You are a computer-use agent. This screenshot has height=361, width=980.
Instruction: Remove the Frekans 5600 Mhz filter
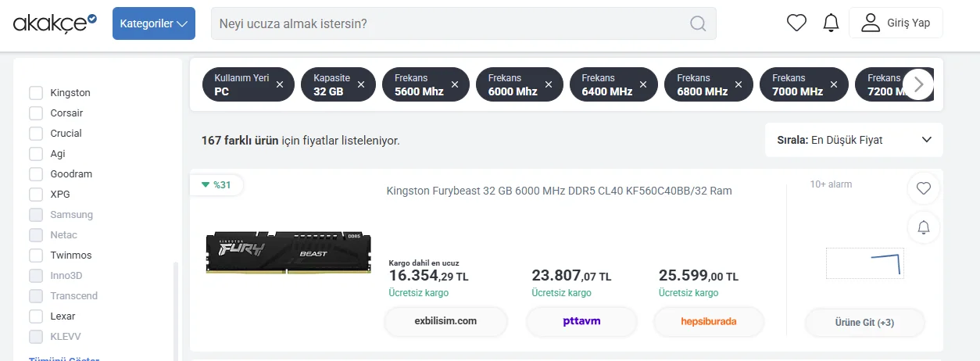click(455, 84)
